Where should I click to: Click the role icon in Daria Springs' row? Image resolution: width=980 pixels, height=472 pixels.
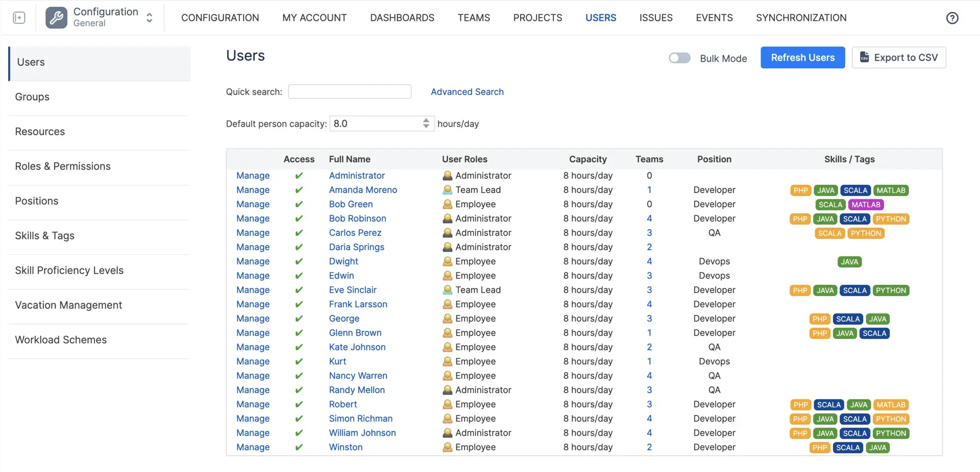448,247
